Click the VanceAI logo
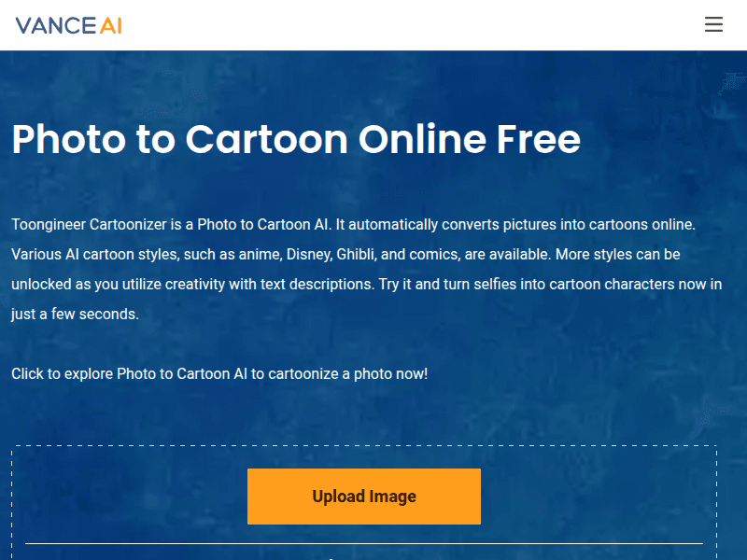The width and height of the screenshot is (747, 560). [68, 26]
